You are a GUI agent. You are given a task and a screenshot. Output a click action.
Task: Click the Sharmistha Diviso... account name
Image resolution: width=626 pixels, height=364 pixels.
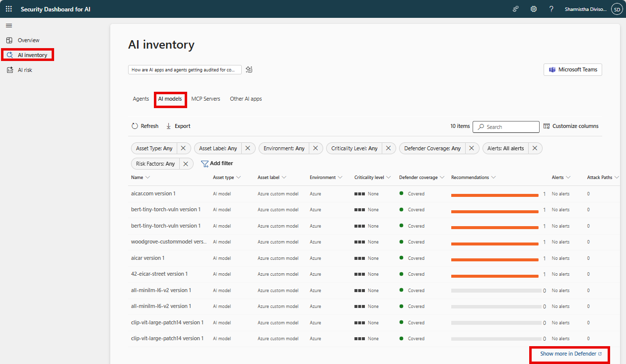(585, 9)
